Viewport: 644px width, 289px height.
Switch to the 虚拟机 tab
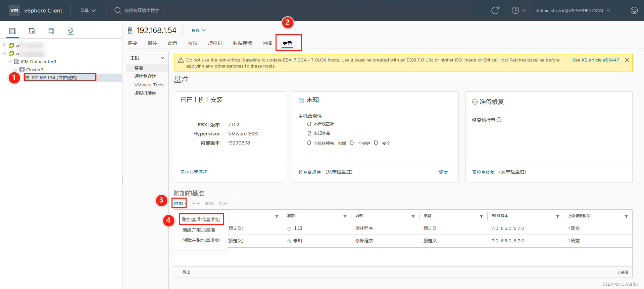(215, 43)
